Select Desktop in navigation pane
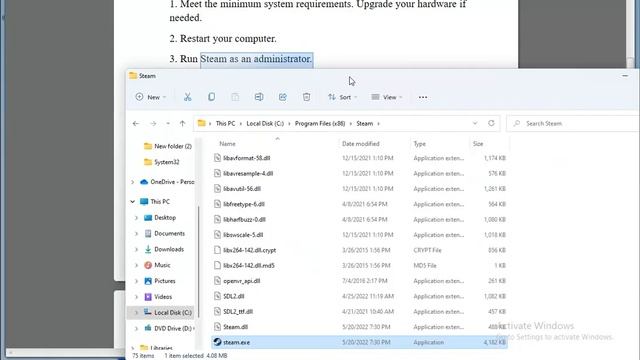Screen dimensions: 640x360 point(160,218)
